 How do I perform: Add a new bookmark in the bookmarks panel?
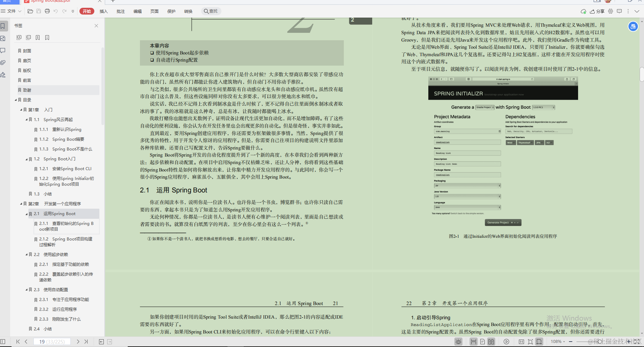[38, 38]
